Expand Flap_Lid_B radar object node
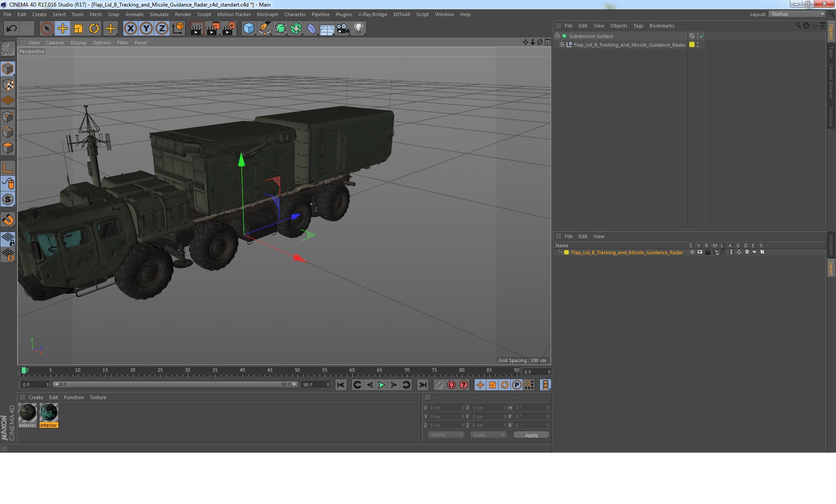 pos(562,45)
